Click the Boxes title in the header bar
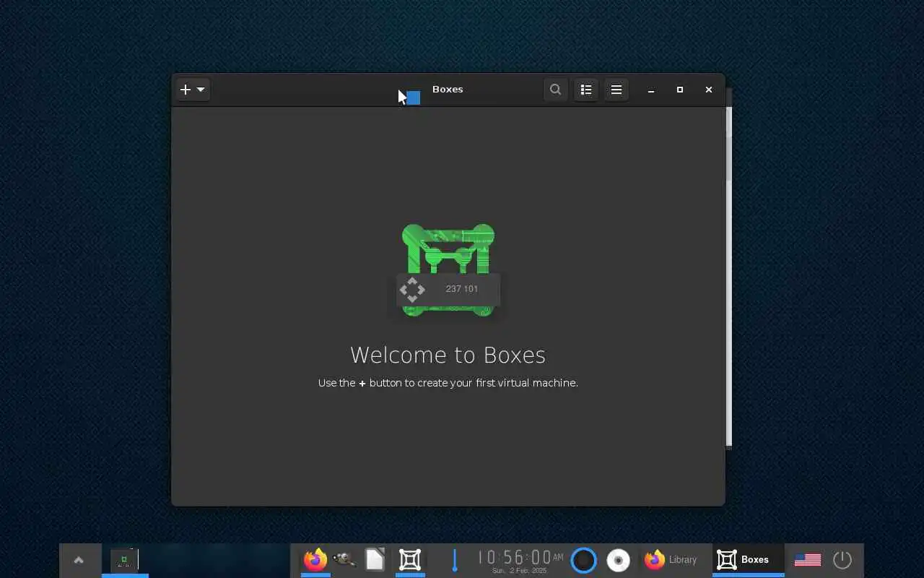The image size is (924, 578). [448, 90]
